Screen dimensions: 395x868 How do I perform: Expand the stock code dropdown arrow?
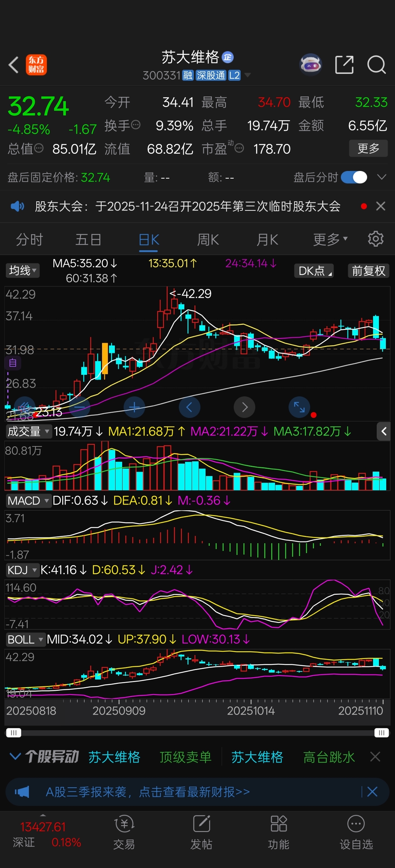(248, 75)
